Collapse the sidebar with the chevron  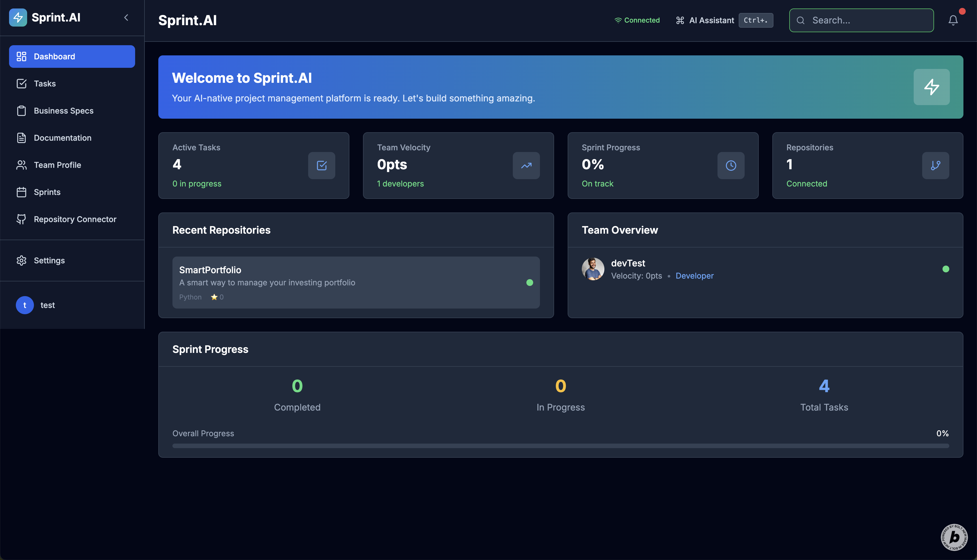tap(126, 17)
